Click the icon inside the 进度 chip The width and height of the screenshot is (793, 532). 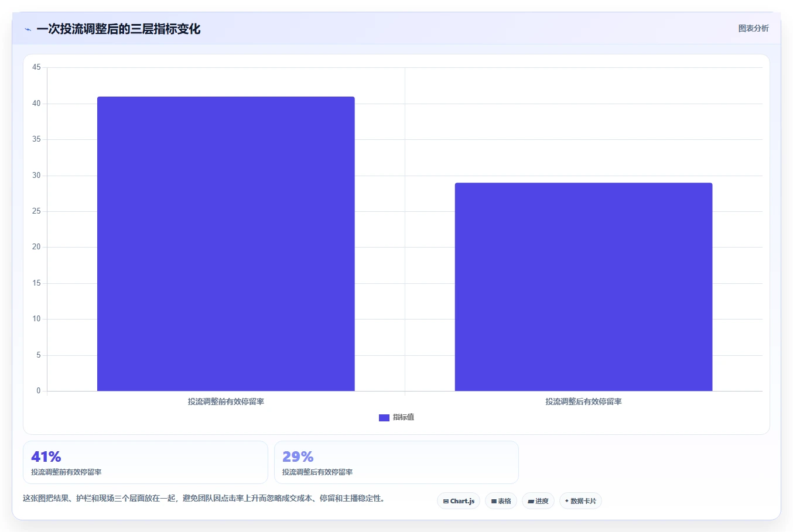(531, 502)
